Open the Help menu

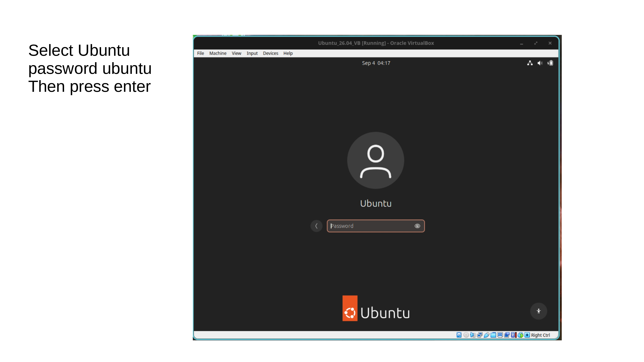click(x=288, y=53)
